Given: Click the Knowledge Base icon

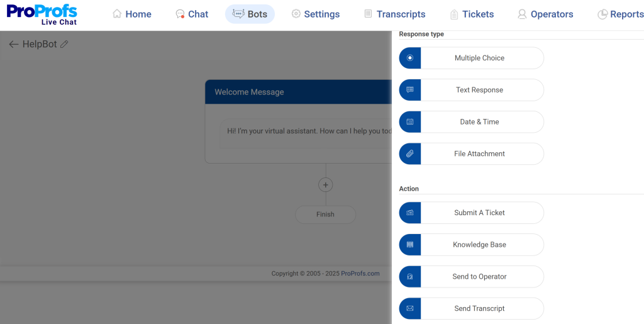Looking at the screenshot, I should (x=410, y=245).
